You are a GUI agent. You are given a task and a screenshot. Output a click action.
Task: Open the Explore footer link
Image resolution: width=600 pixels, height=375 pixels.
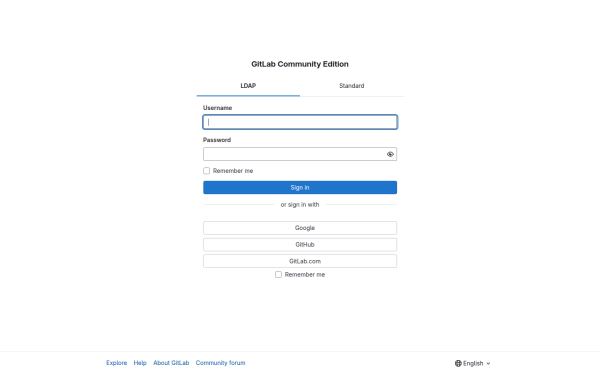click(117, 363)
